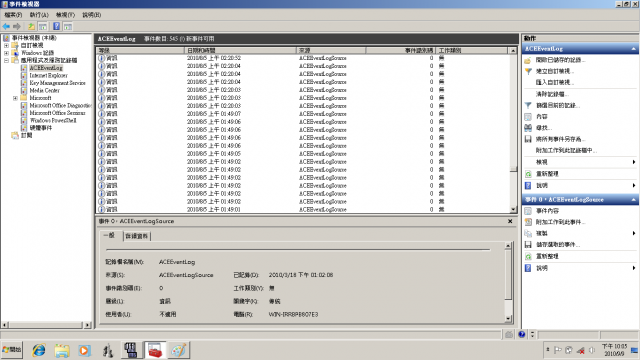The image size is (640, 360).
Task: Click the event list vertical scrollbar down arrow
Action: (x=513, y=209)
